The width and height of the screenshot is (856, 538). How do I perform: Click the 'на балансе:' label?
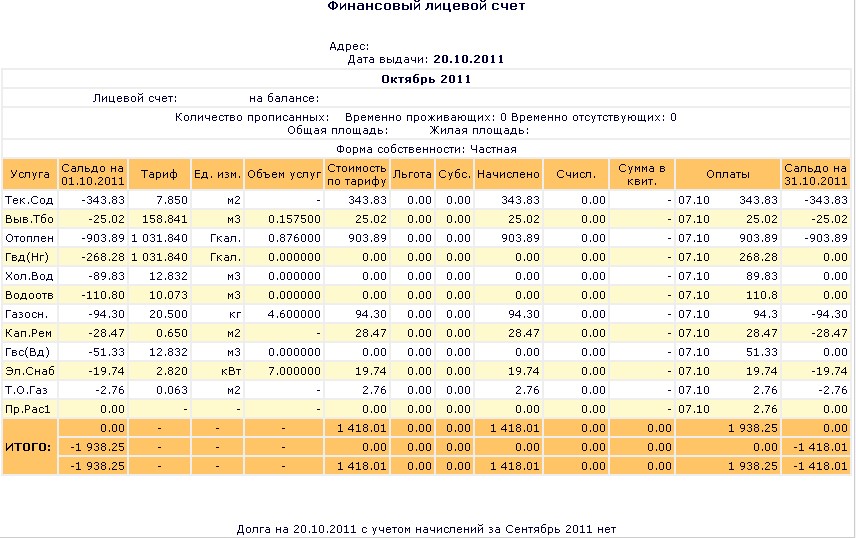coord(284,98)
